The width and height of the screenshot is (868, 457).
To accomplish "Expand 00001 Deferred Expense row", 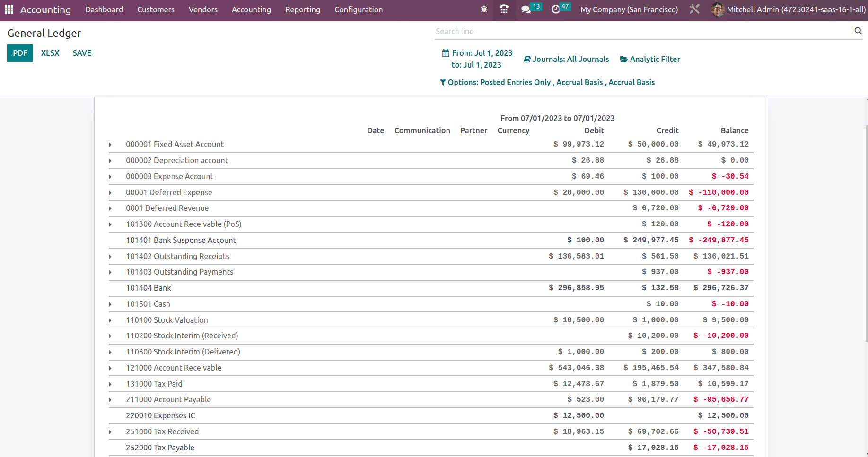I will [110, 193].
